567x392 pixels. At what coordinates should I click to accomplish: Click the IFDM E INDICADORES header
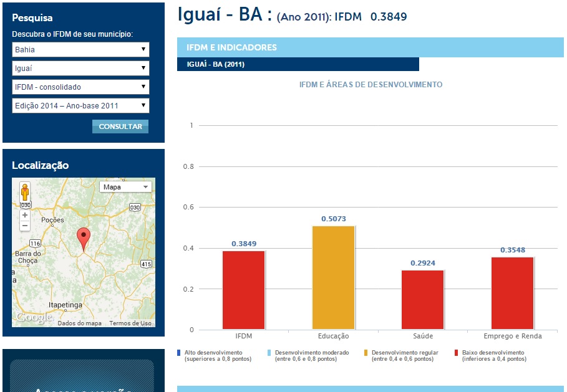point(371,47)
